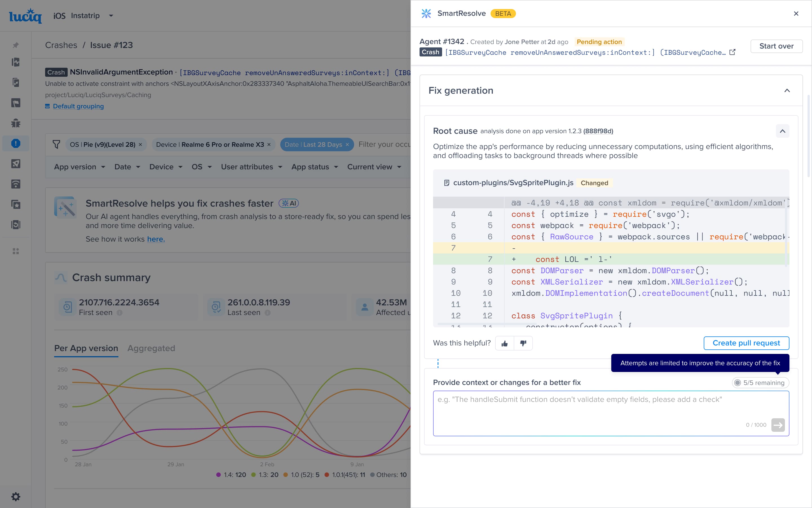812x508 pixels.
Task: Open the network sidebar icon
Action: pos(16,184)
